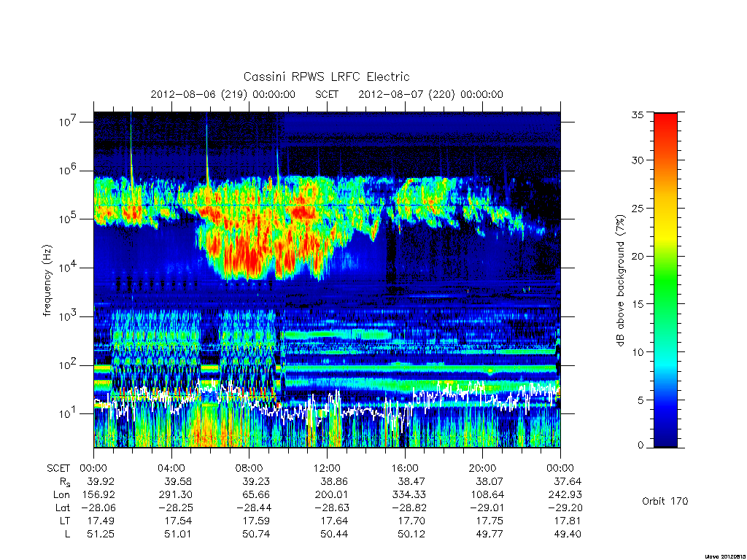The width and height of the screenshot is (747, 560).
Task: Click the end date '2012-08-07 (220) 00:00:00'
Action: (x=430, y=94)
